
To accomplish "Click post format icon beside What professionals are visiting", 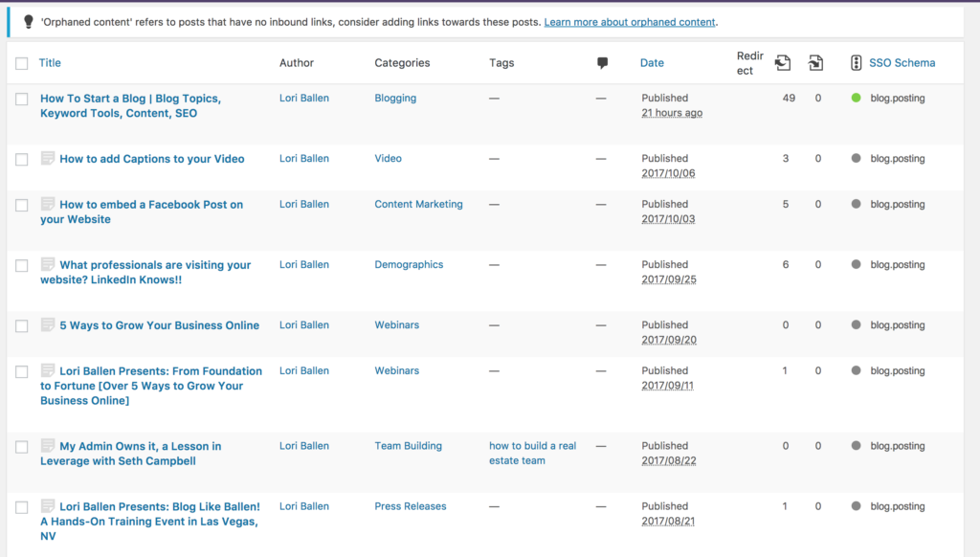I will pyautogui.click(x=48, y=264).
